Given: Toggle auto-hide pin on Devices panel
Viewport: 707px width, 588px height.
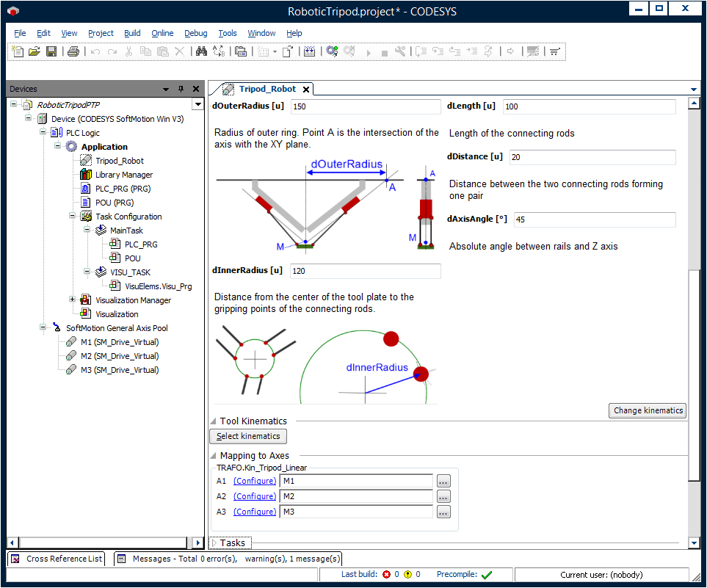Looking at the screenshot, I should pyautogui.click(x=181, y=89).
